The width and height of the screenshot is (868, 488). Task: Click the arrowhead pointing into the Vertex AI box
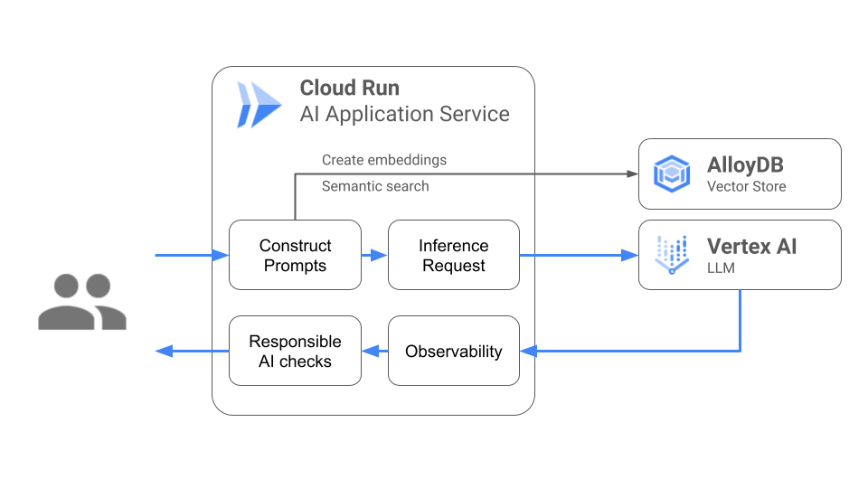[630, 256]
